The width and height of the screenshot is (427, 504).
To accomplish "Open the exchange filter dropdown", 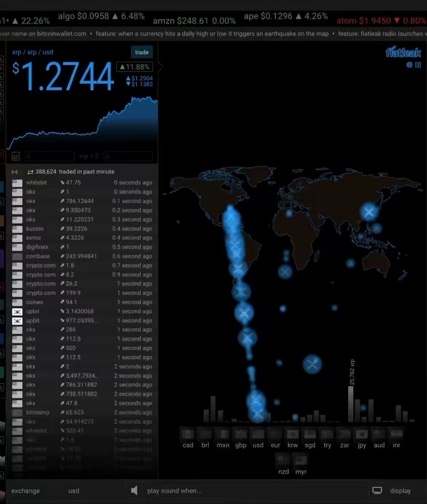I will pyautogui.click(x=26, y=491).
